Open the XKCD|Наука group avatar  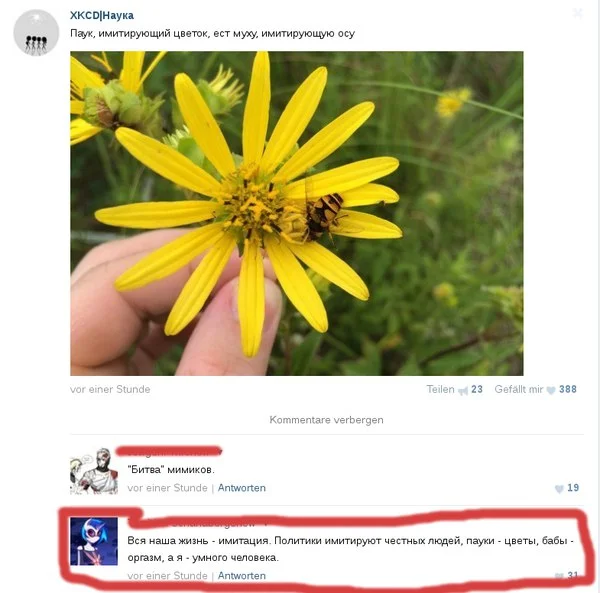click(36, 33)
